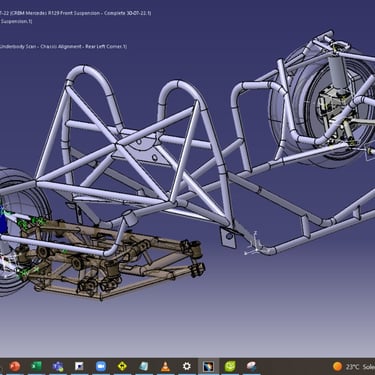Click the red and white taskbar icon
The width and height of the screenshot is (375, 375).
pos(251,366)
